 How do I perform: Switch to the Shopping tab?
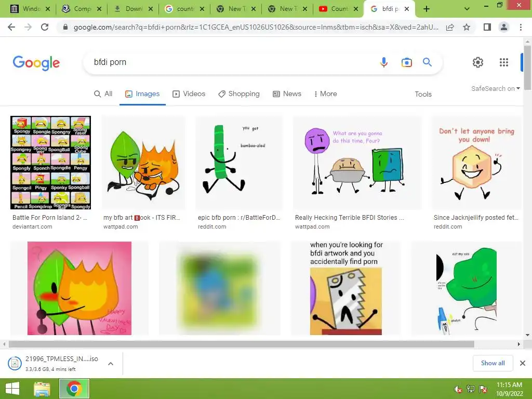pyautogui.click(x=239, y=94)
